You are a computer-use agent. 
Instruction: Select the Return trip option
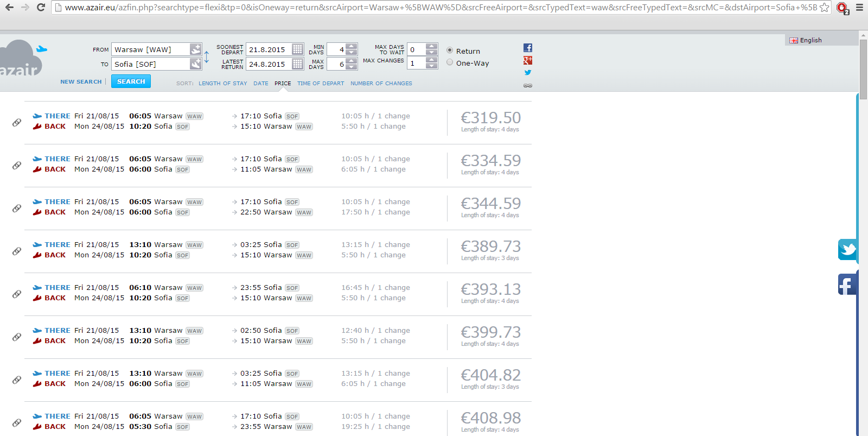point(450,50)
